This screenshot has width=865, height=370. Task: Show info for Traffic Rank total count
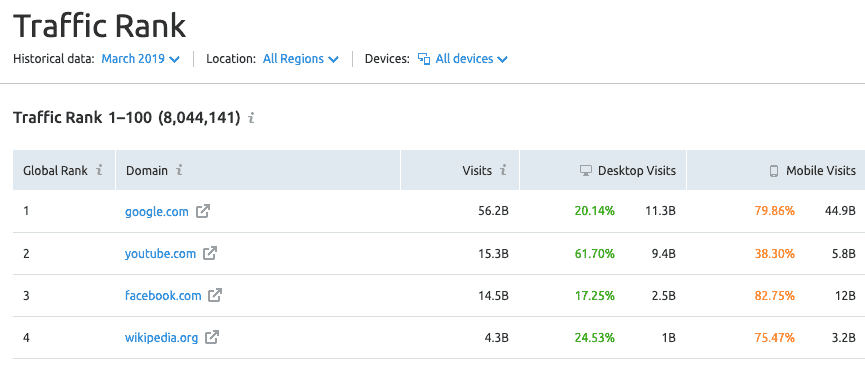click(251, 118)
